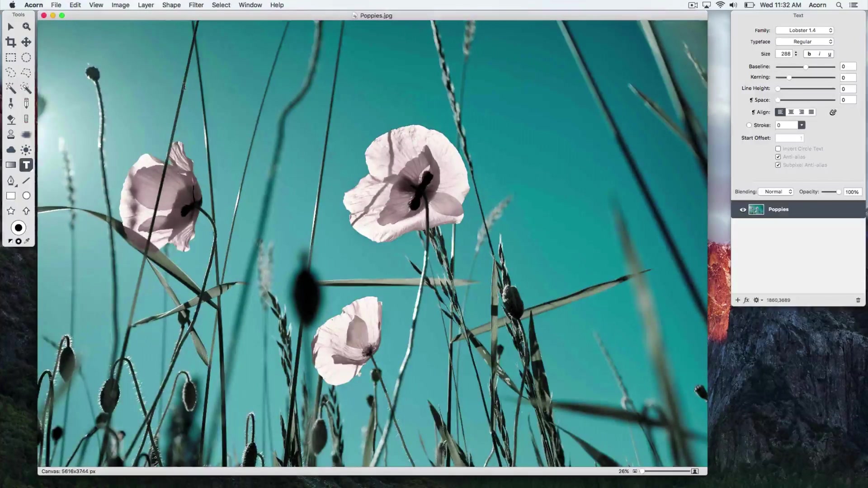868x488 pixels.
Task: Select the Move tool
Action: 26,42
